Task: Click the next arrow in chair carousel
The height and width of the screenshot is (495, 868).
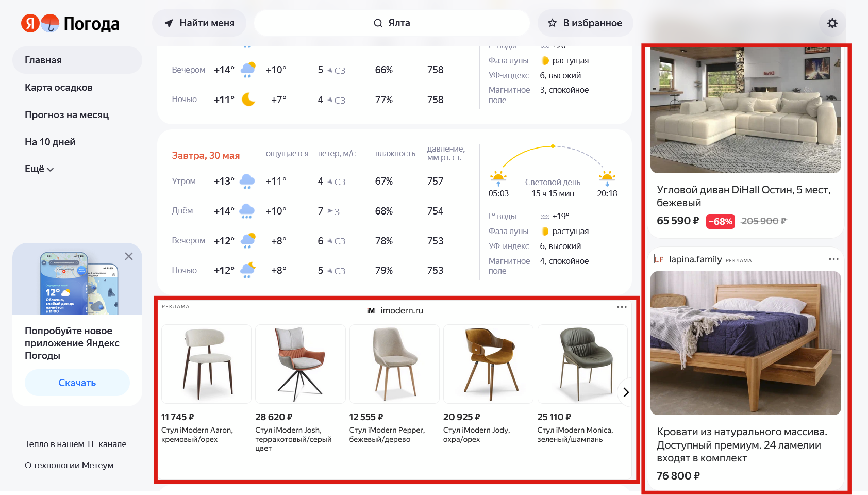Action: click(x=626, y=392)
